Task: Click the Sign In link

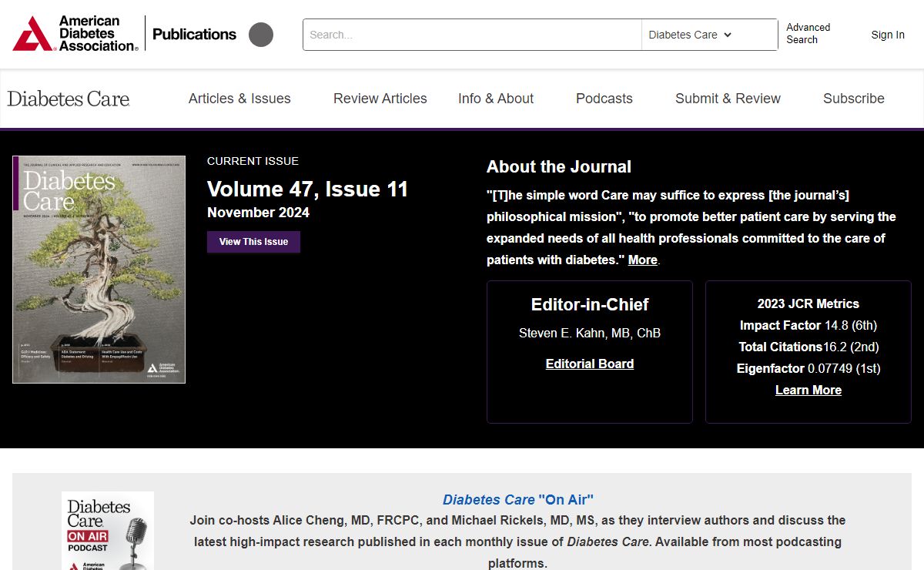Action: tap(888, 35)
